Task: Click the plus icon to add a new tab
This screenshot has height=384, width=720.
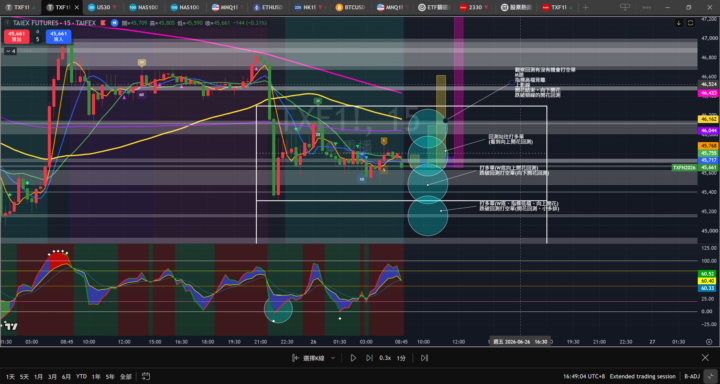Action: (x=585, y=7)
